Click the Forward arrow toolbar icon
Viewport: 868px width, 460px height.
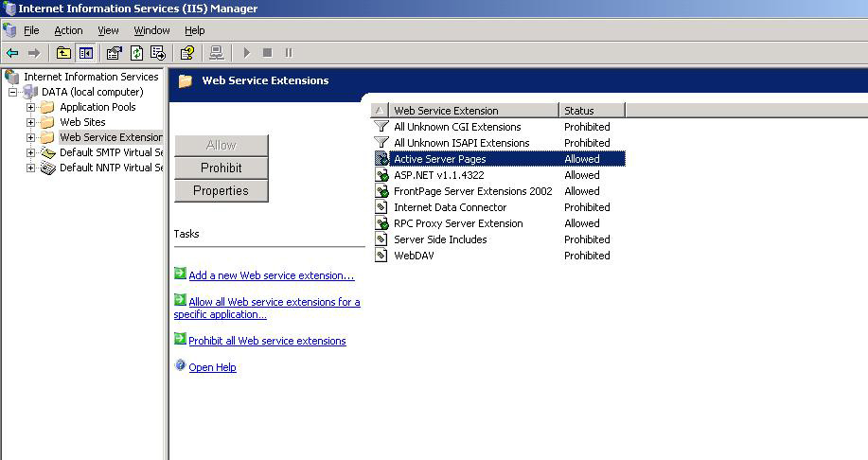click(34, 53)
